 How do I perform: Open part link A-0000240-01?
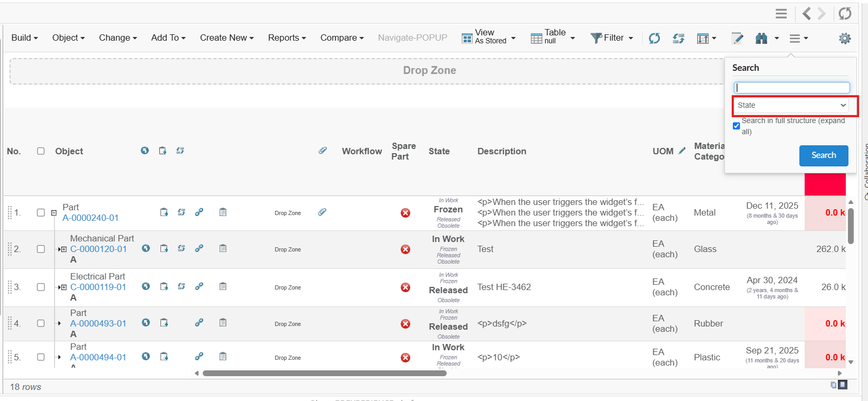click(90, 218)
